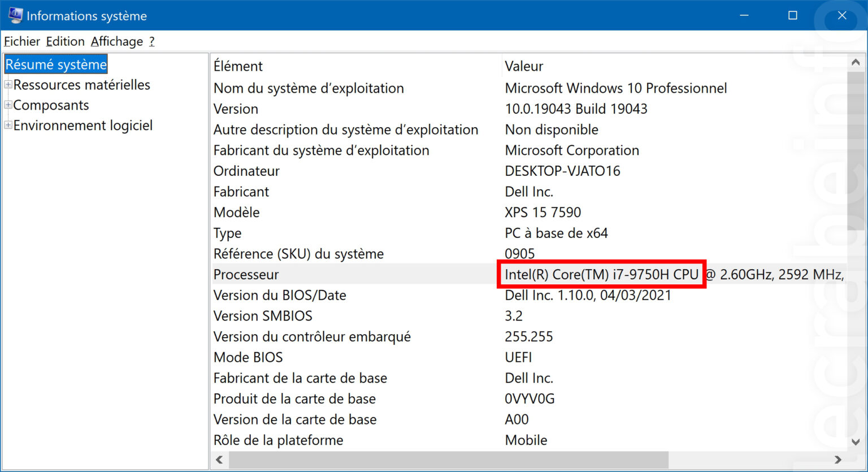
Task: Click the 0905 SKU value
Action: tap(519, 254)
